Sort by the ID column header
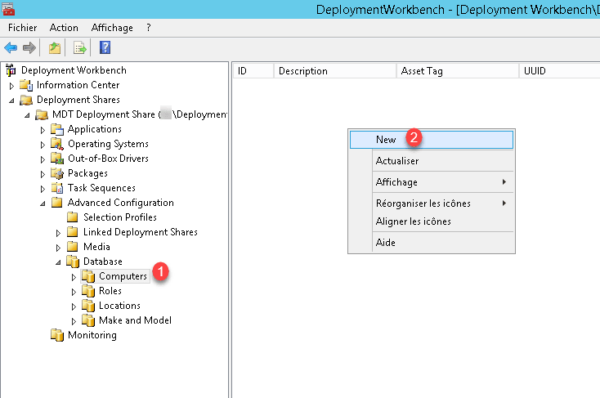 [x=253, y=71]
